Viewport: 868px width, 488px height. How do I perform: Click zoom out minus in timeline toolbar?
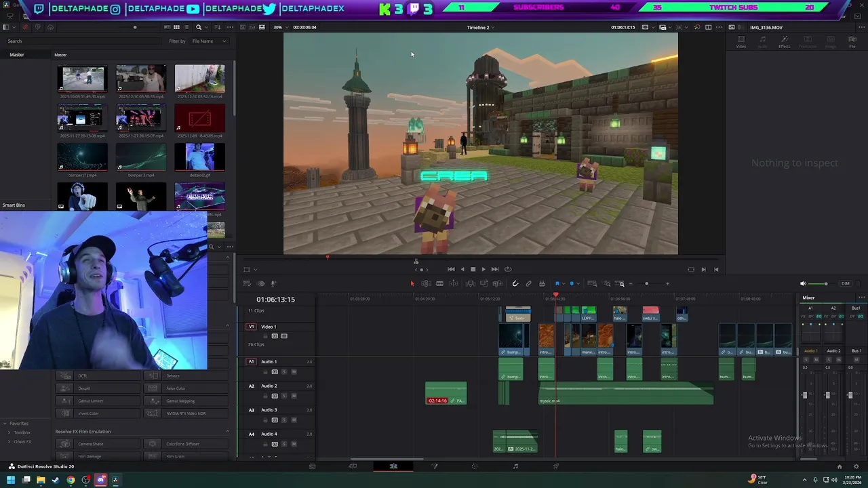point(631,284)
